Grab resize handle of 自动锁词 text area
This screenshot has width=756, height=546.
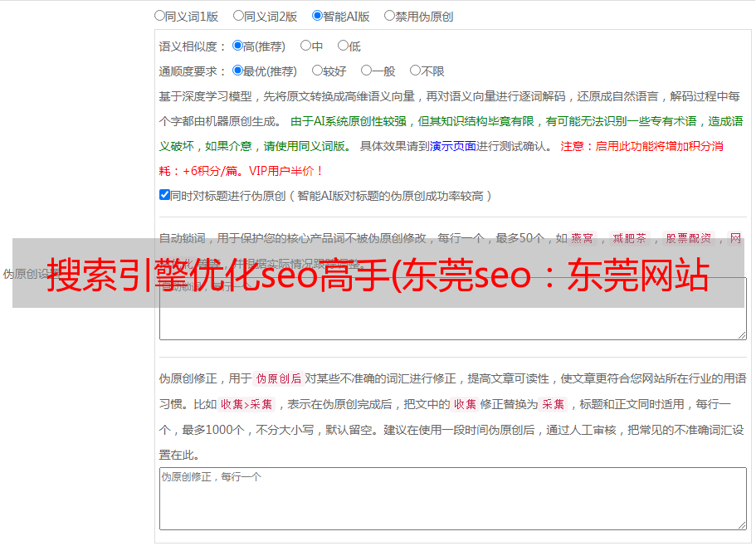(x=742, y=335)
